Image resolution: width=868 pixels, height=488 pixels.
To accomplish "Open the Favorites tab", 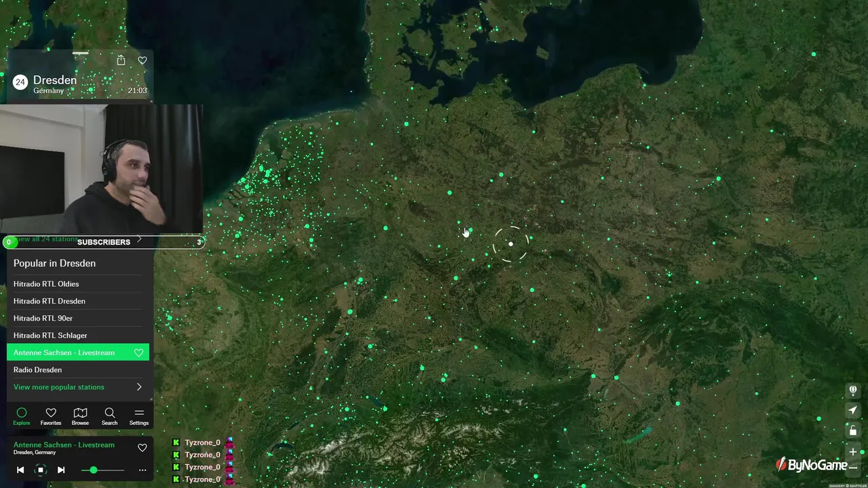I will [x=51, y=416].
